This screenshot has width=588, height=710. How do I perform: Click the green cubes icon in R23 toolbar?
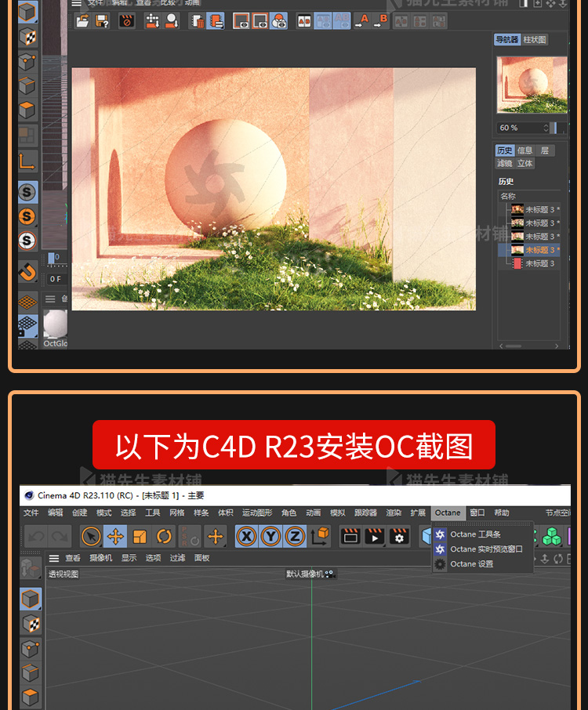pos(552,537)
